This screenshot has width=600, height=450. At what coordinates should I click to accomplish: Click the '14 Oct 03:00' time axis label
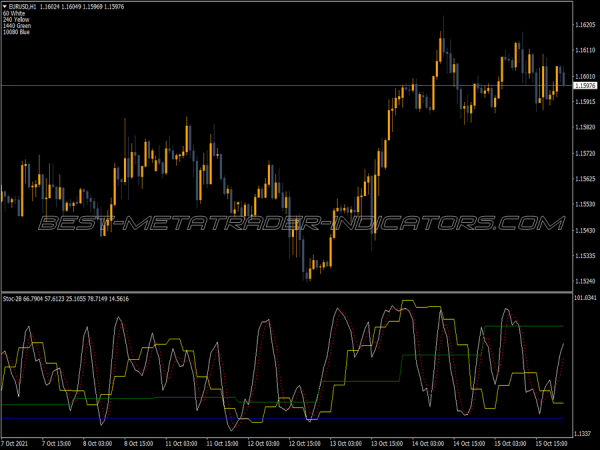(x=428, y=443)
